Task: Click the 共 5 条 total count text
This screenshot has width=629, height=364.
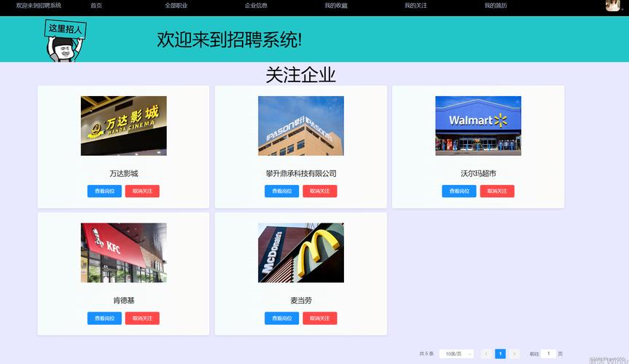Action: point(426,354)
